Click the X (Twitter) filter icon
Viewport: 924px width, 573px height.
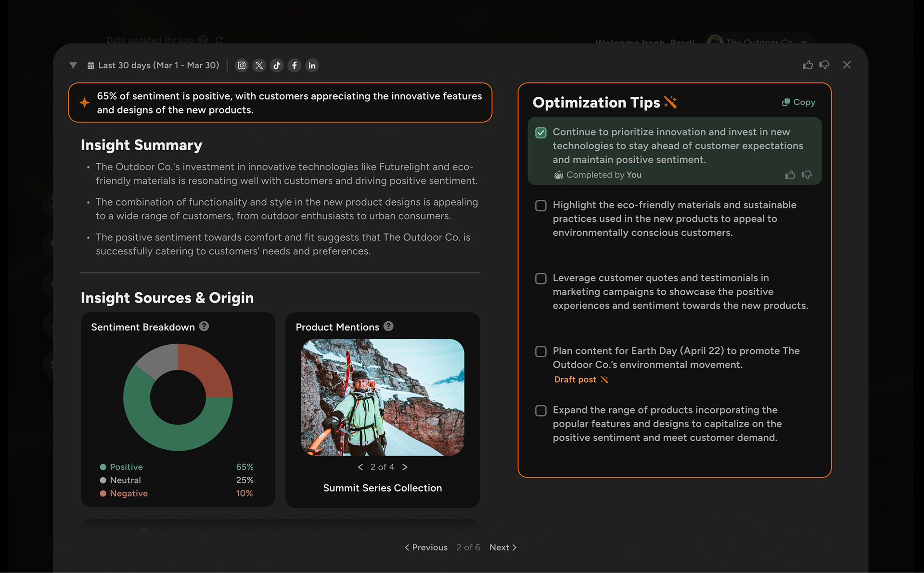pyautogui.click(x=259, y=65)
